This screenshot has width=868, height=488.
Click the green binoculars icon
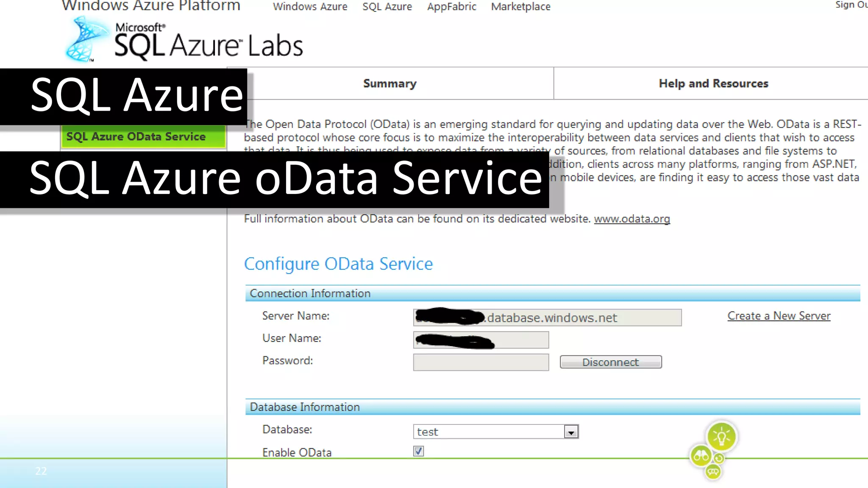[701, 456]
